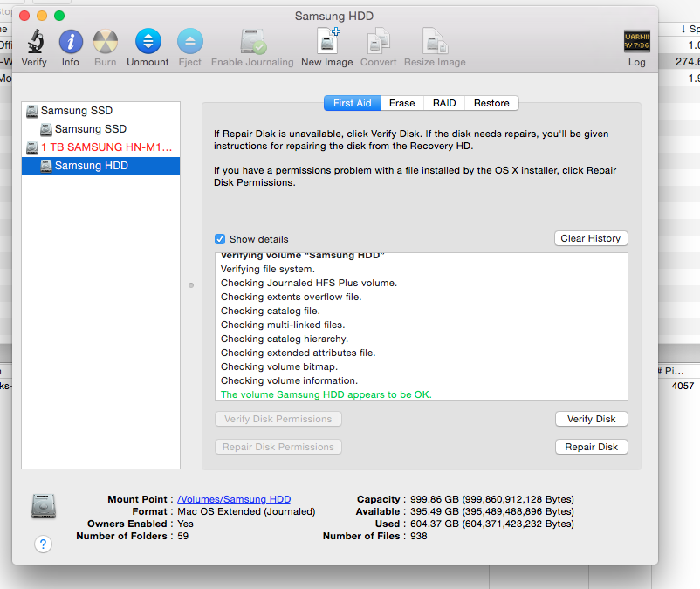Open the Info toolbar icon
The width and height of the screenshot is (700, 589).
pyautogui.click(x=71, y=42)
